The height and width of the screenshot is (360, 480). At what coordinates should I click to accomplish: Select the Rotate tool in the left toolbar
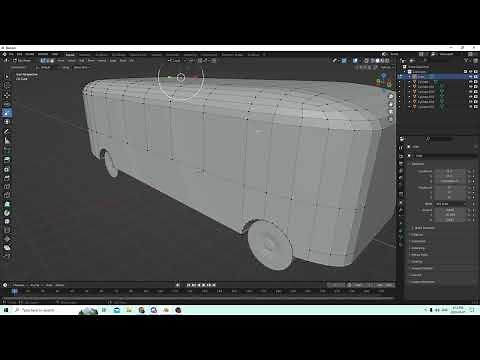tap(7, 104)
